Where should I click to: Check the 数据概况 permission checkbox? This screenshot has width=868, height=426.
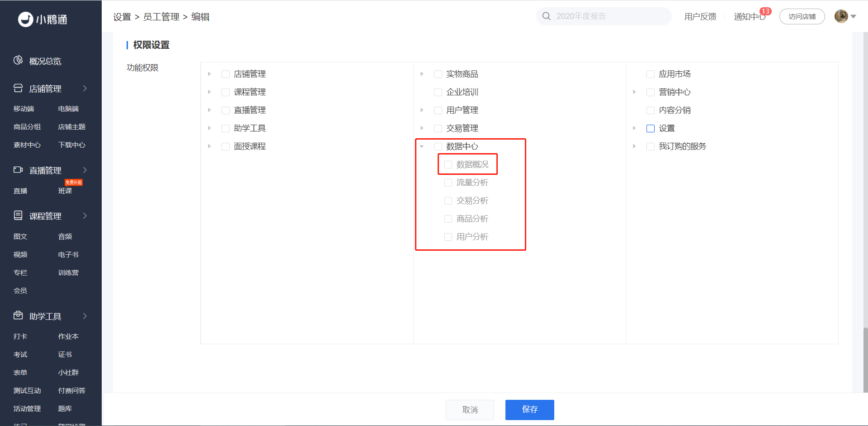pos(448,164)
